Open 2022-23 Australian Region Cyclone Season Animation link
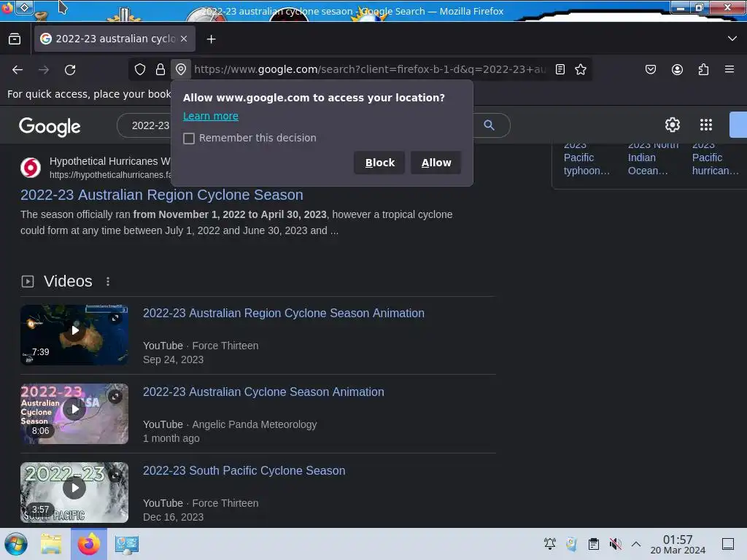747x560 pixels. (x=284, y=313)
